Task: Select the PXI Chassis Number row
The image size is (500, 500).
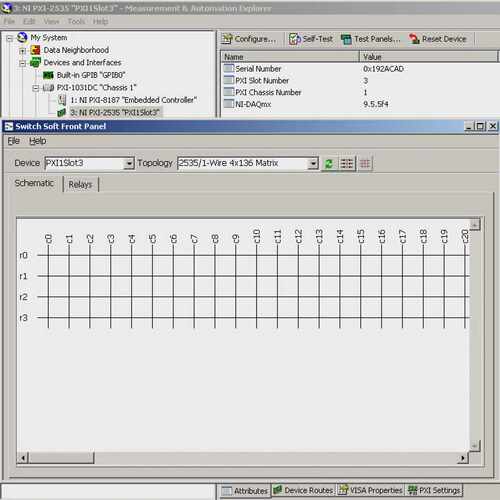Action: (x=360, y=92)
